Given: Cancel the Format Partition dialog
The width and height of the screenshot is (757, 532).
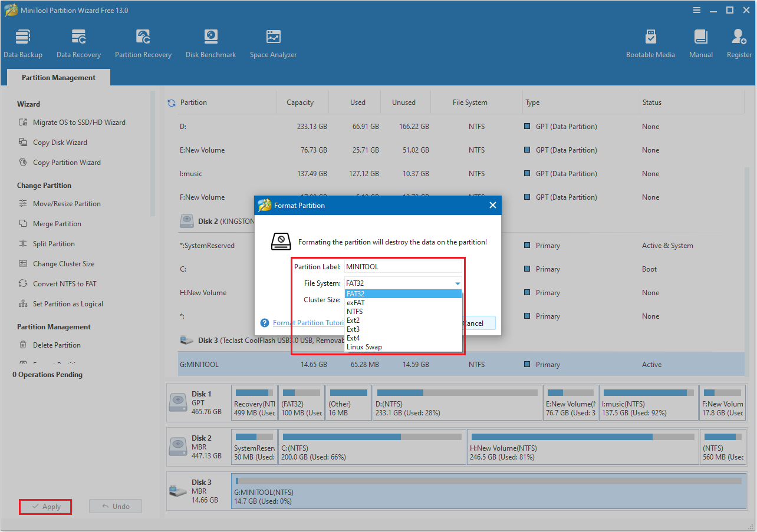Looking at the screenshot, I should tap(479, 323).
